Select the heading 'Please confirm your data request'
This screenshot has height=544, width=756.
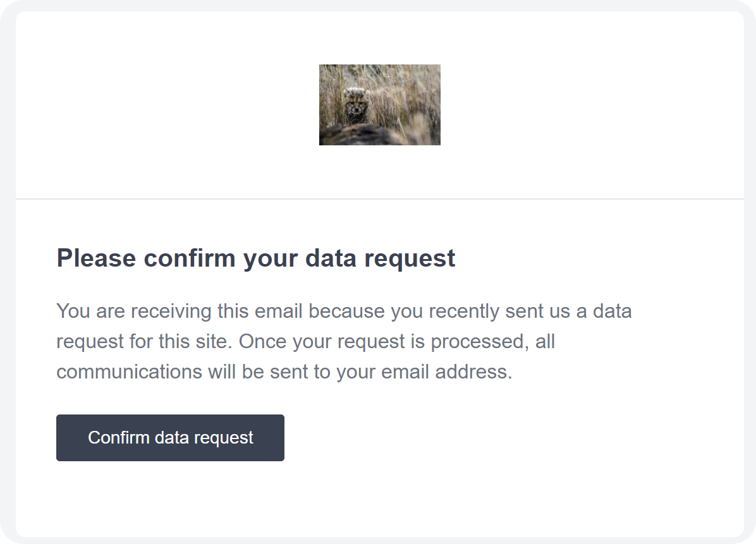(x=255, y=258)
